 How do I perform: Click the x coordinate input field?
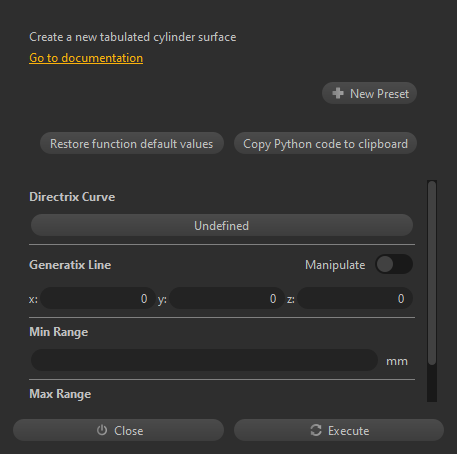coord(98,299)
